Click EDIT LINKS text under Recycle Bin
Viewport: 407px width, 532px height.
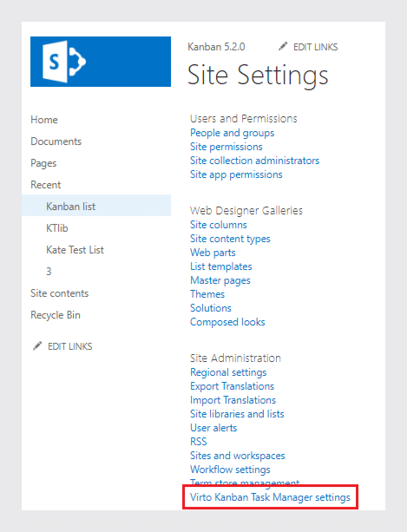click(70, 346)
